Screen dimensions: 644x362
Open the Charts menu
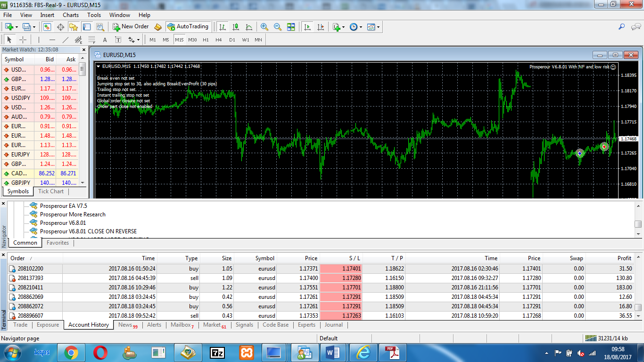click(x=71, y=15)
